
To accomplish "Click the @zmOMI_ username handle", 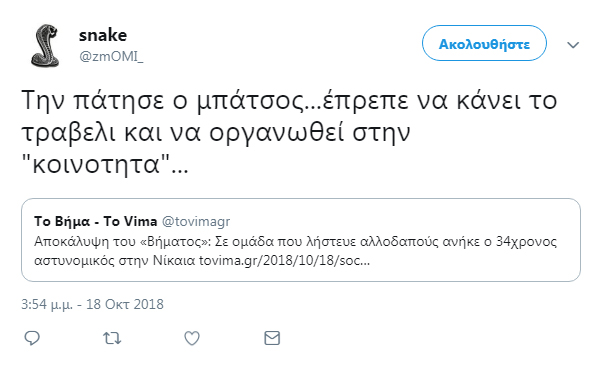I will 111,57.
